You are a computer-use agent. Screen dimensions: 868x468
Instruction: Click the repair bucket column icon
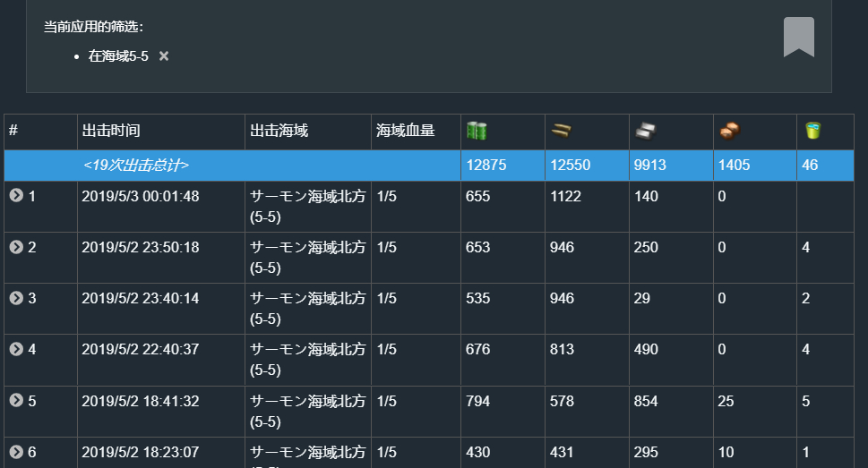click(812, 131)
